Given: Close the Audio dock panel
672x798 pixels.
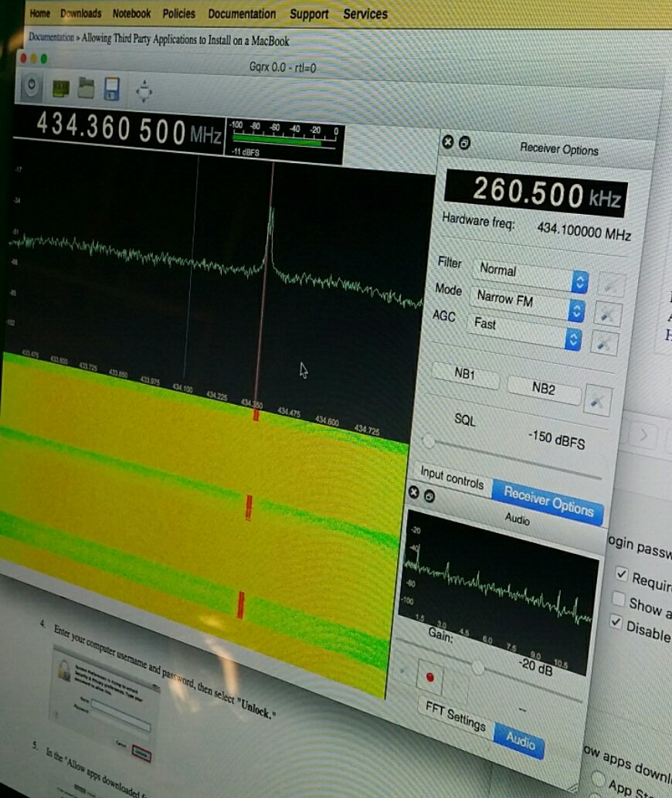Looking at the screenshot, I should 413,492.
